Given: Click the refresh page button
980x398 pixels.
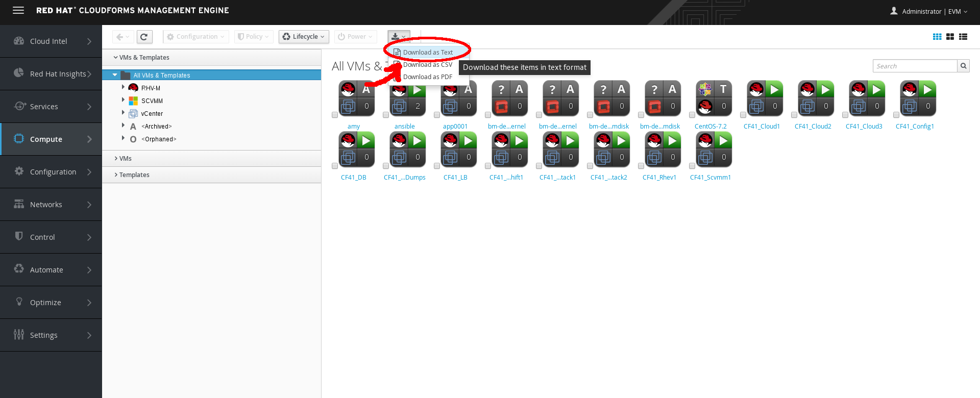Looking at the screenshot, I should 144,37.
